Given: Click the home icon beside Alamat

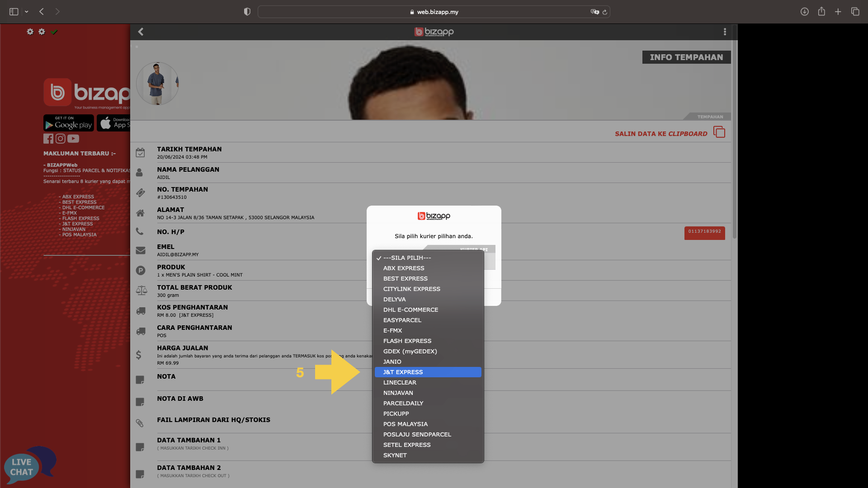Looking at the screenshot, I should pyautogui.click(x=140, y=213).
